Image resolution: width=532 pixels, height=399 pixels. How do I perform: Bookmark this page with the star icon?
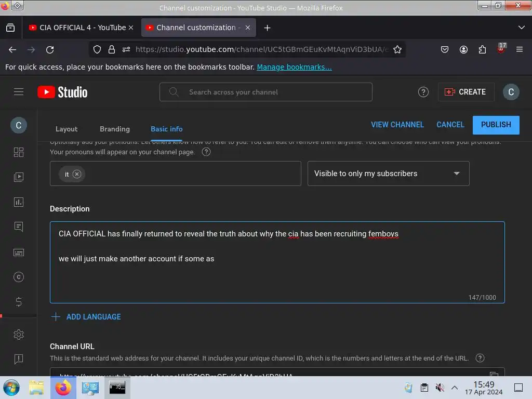[397, 49]
